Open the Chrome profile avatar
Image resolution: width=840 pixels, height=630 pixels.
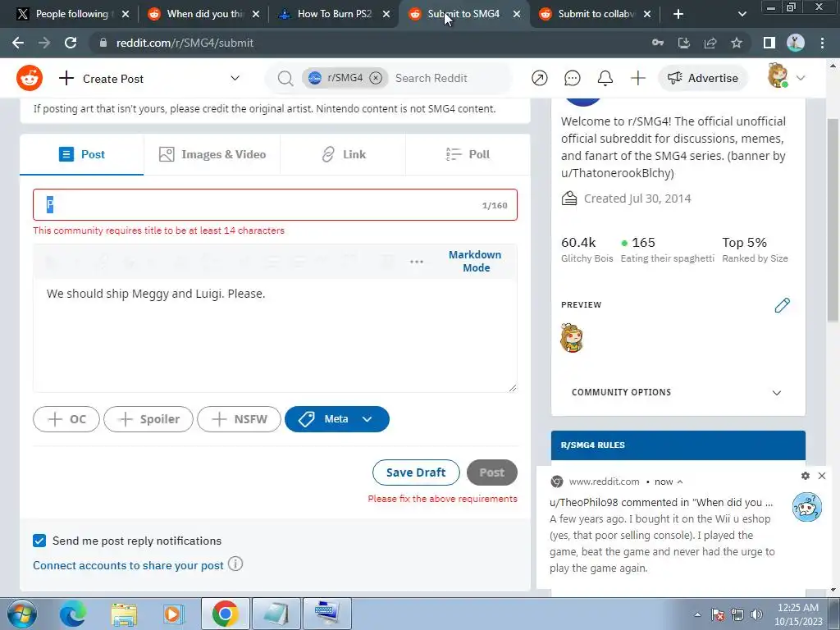click(796, 43)
